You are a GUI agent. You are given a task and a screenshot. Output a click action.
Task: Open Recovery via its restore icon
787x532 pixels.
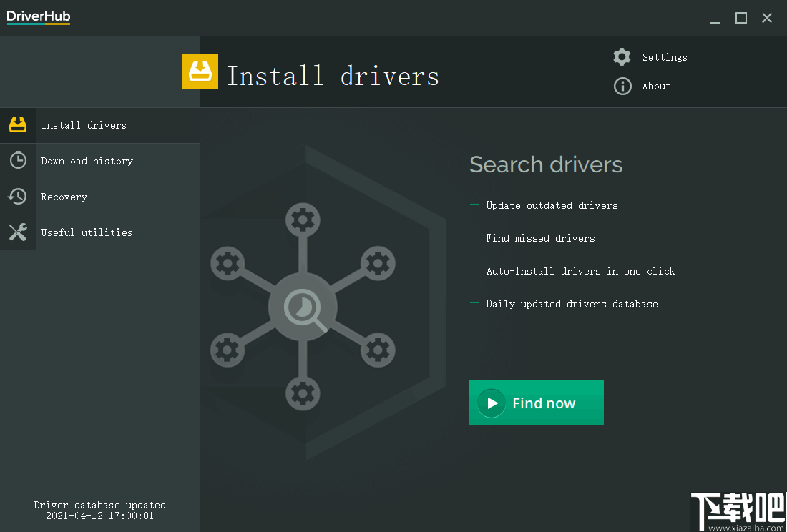tap(17, 196)
